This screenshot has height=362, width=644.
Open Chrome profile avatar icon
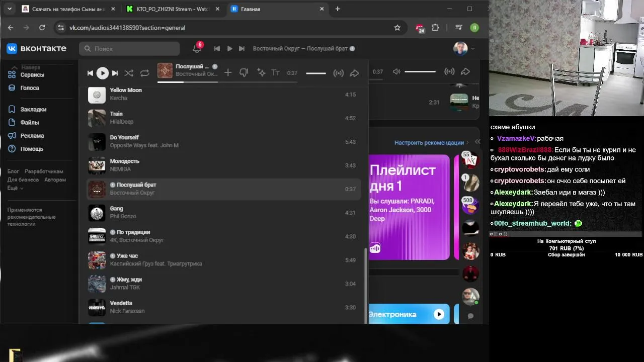pyautogui.click(x=474, y=28)
